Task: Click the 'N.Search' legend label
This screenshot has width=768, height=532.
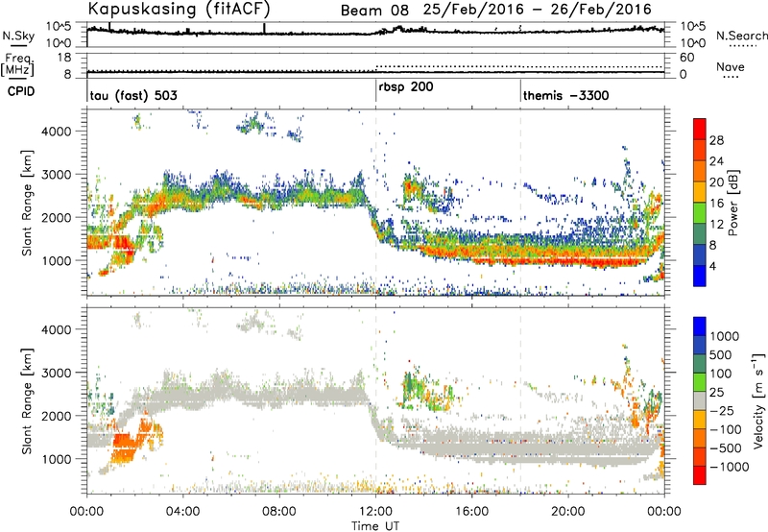Action: tap(742, 36)
